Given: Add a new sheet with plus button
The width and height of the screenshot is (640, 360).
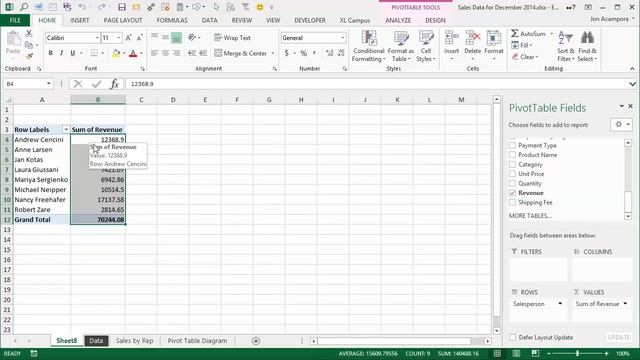Looking at the screenshot, I should (256, 340).
